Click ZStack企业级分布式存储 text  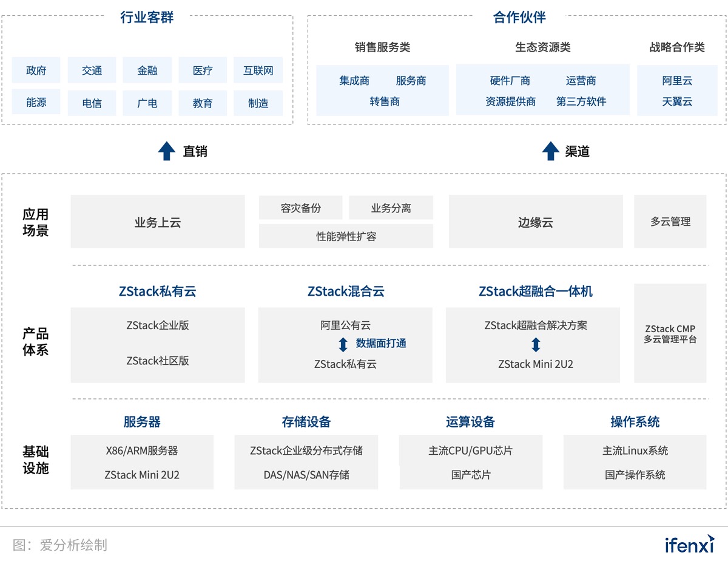[306, 450]
